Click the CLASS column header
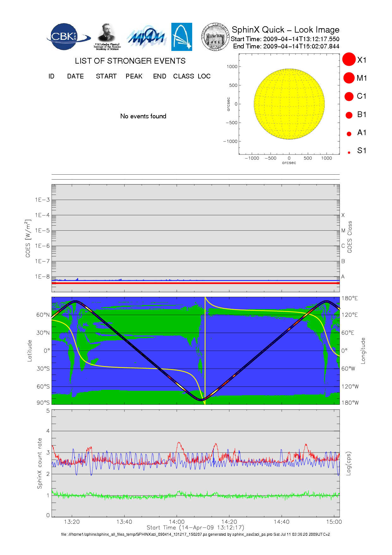Viewport: 392px width, 555px height. coord(183,76)
